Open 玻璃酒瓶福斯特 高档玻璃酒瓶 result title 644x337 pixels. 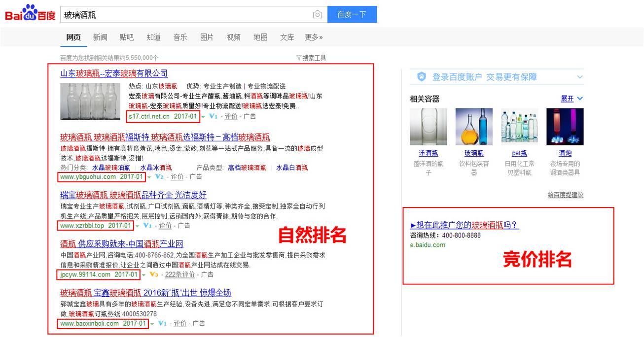(x=165, y=137)
